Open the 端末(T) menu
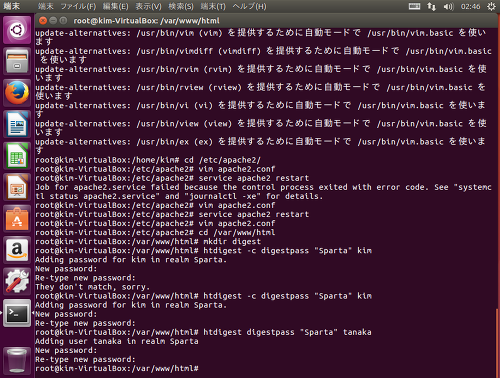This screenshot has height=378, width=500. [x=213, y=6]
